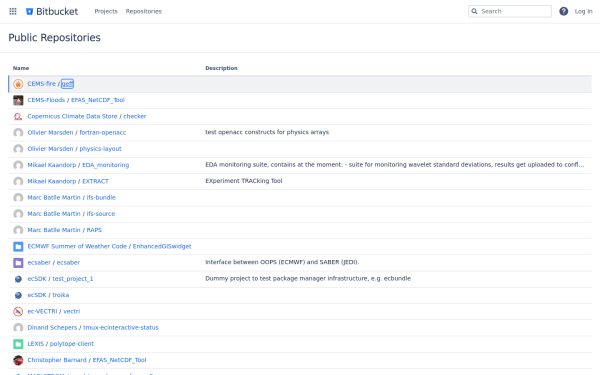Focus the Search input field
The height and width of the screenshot is (375, 600).
click(510, 11)
